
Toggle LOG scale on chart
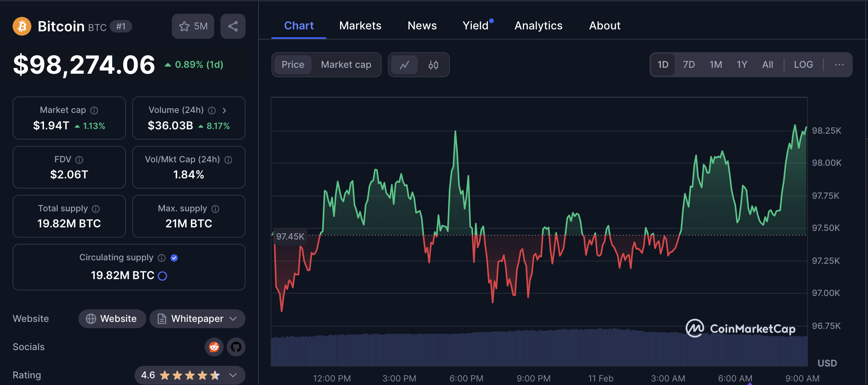tap(803, 65)
